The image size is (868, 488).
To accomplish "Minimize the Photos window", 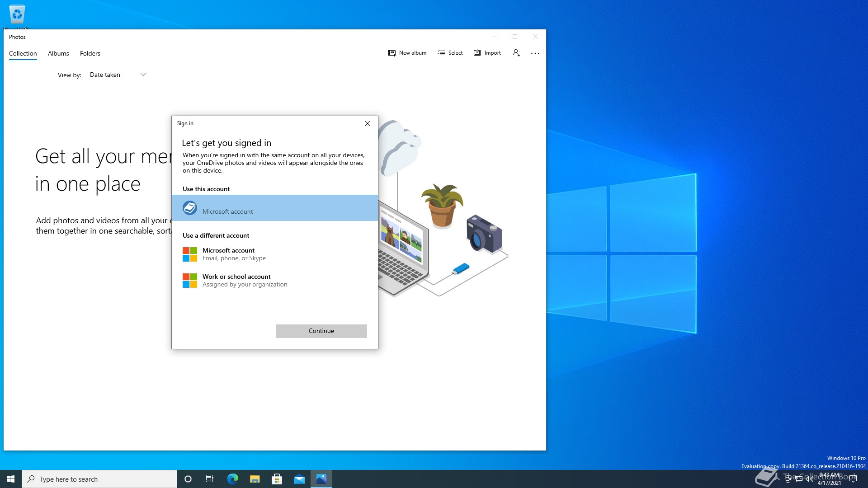I will pyautogui.click(x=494, y=37).
